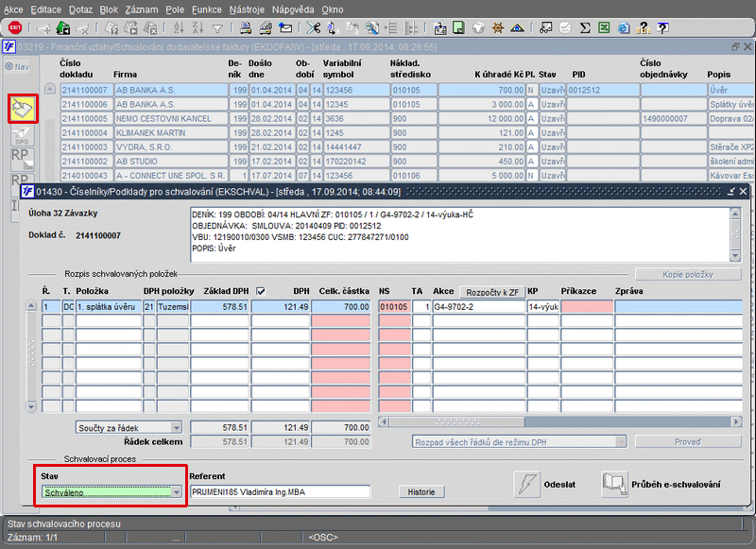The image size is (756, 549).
Task: Click the copy toolbar icon
Action: click(x=333, y=28)
